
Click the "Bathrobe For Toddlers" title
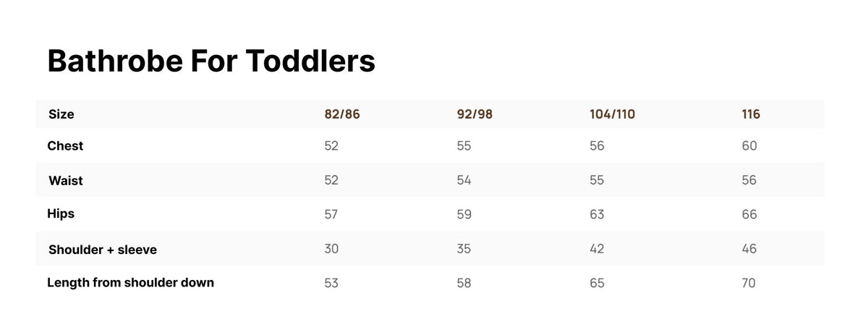(210, 62)
